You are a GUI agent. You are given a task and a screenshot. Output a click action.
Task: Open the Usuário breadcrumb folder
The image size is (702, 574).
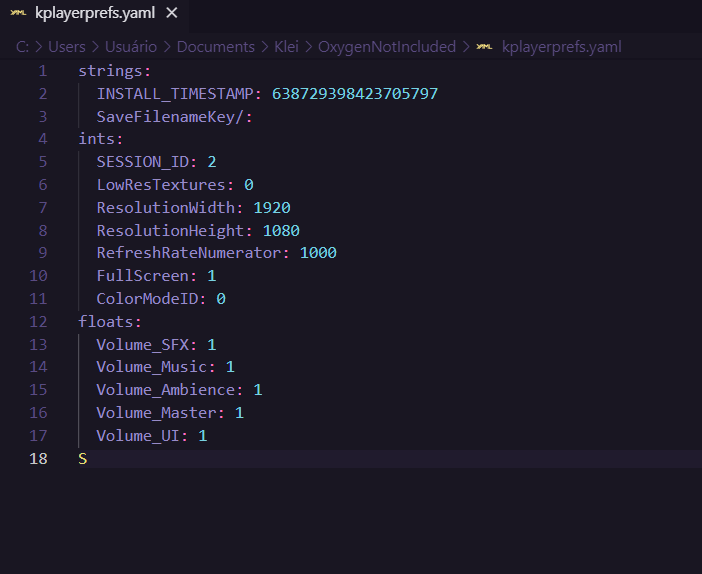coord(130,47)
